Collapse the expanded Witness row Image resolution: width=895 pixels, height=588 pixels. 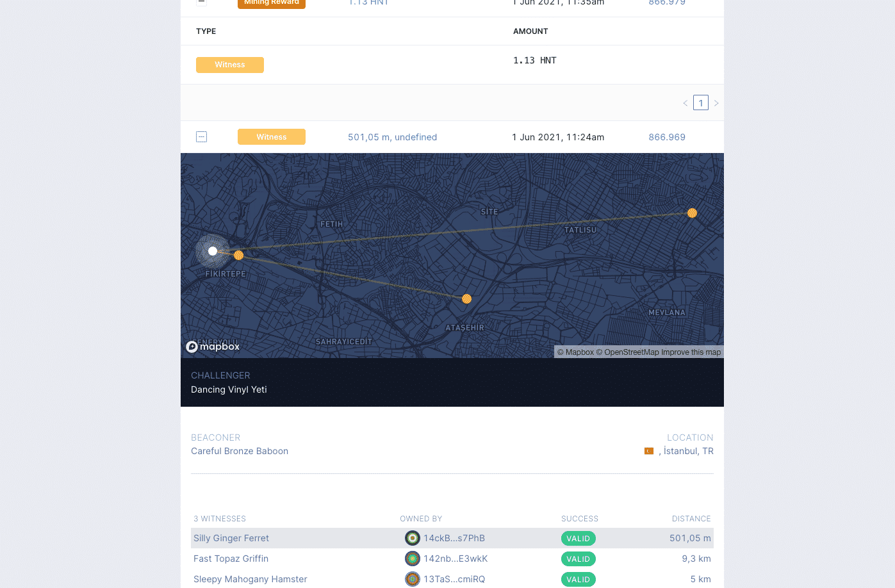pos(201,137)
